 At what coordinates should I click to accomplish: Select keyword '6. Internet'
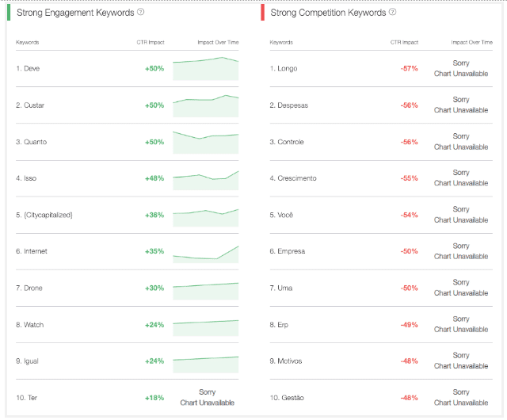[x=32, y=251]
